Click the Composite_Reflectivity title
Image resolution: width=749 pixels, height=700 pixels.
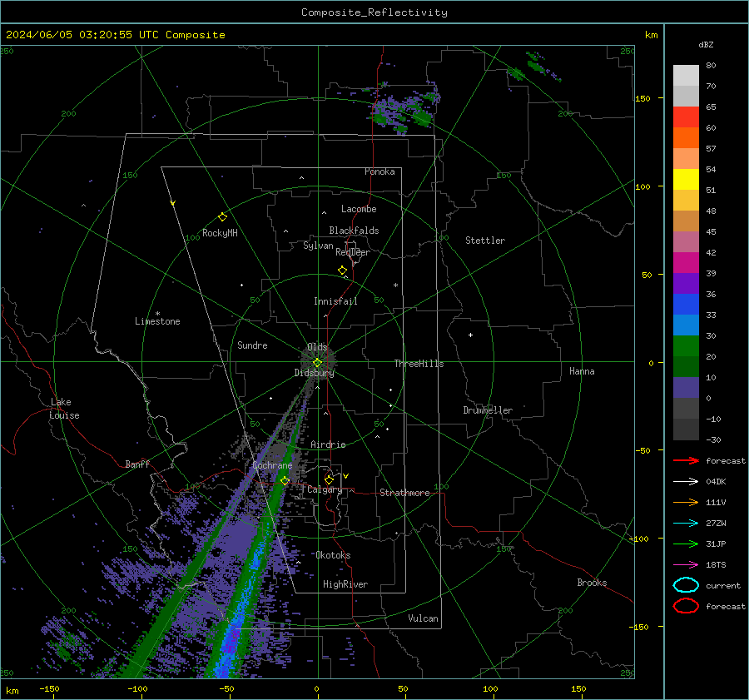[374, 12]
